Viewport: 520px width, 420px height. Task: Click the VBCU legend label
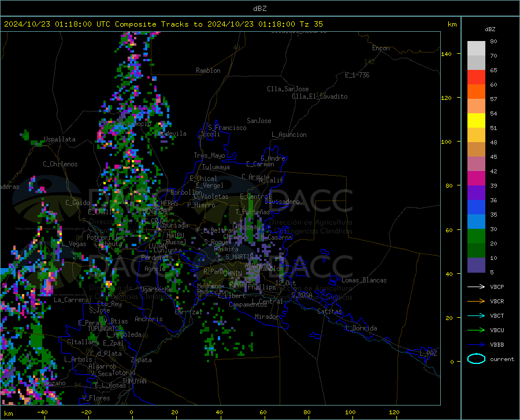(497, 330)
